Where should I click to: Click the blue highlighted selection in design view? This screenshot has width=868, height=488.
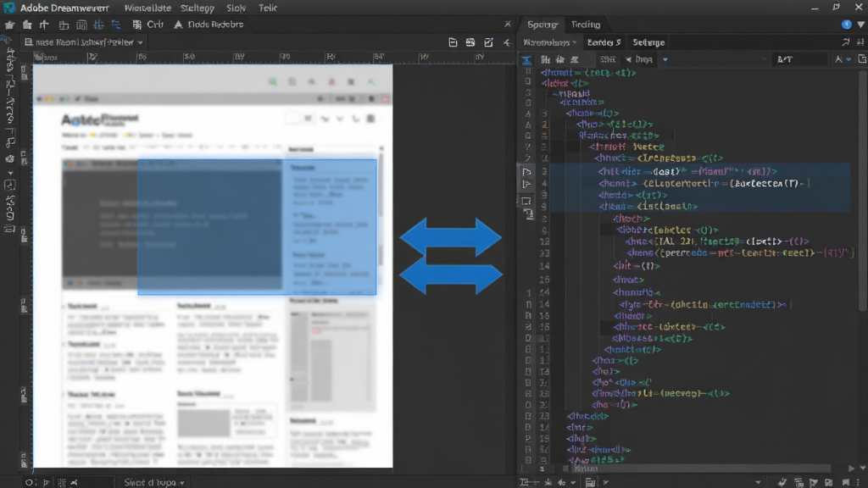(257, 227)
